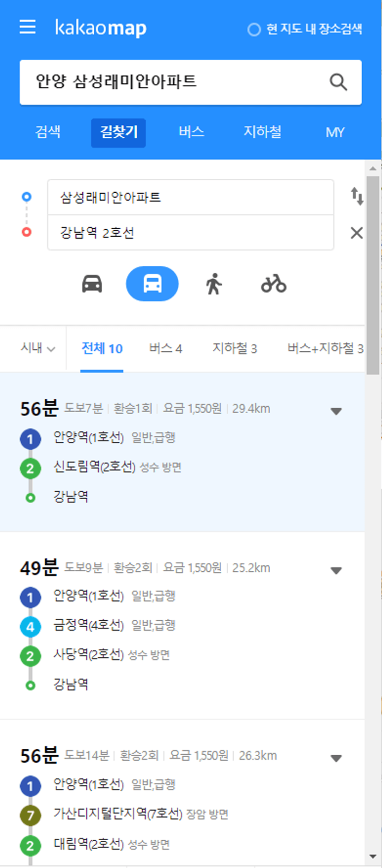Viewport: 382px width, 868px height.
Task: Select the 전체 10 filter tab
Action: (102, 348)
